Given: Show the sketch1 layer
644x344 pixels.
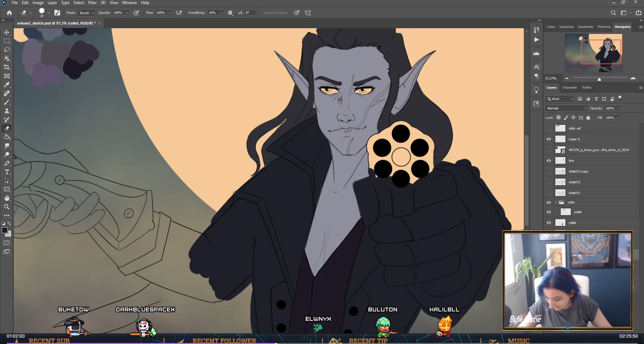Looking at the screenshot, I should [549, 193].
